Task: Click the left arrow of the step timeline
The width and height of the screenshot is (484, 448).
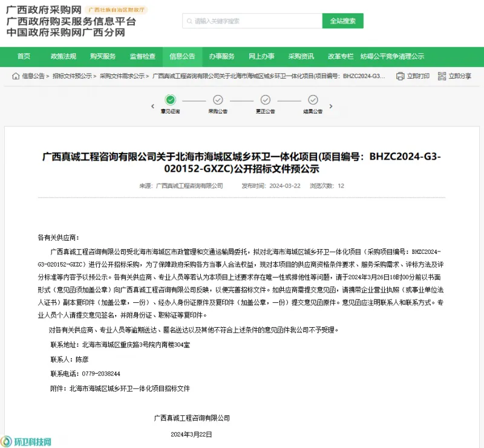Action: pos(152,106)
